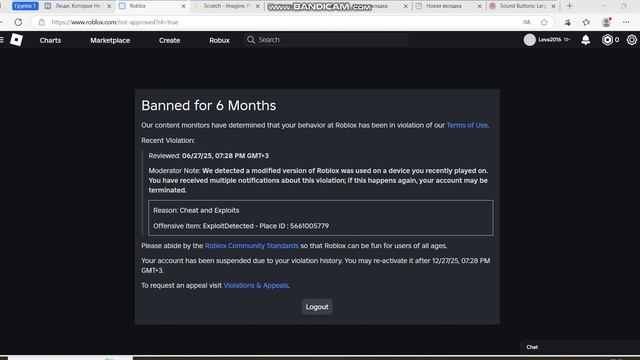Screen dimensions: 640x360
Task: Close the Roblox tab
Action: 183,6
